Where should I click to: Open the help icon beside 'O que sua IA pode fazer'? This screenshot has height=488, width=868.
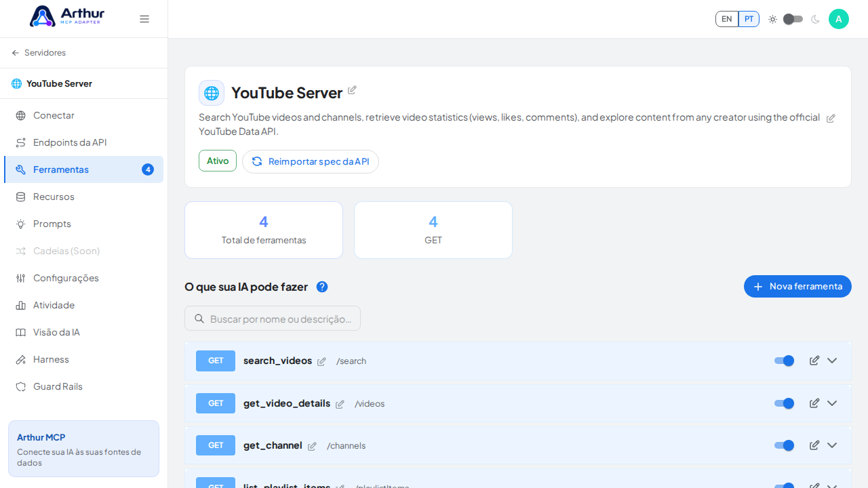coord(322,287)
